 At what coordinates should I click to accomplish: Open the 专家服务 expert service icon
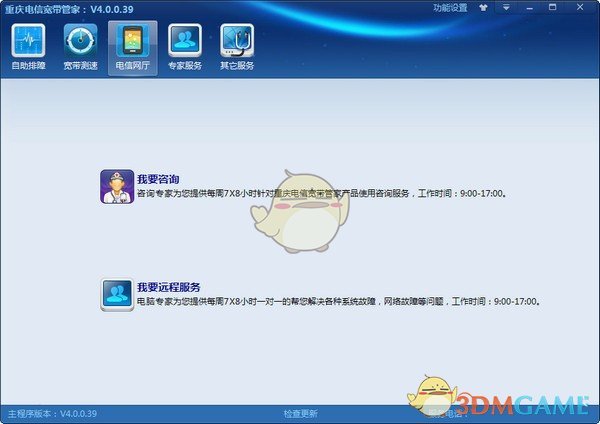point(185,41)
